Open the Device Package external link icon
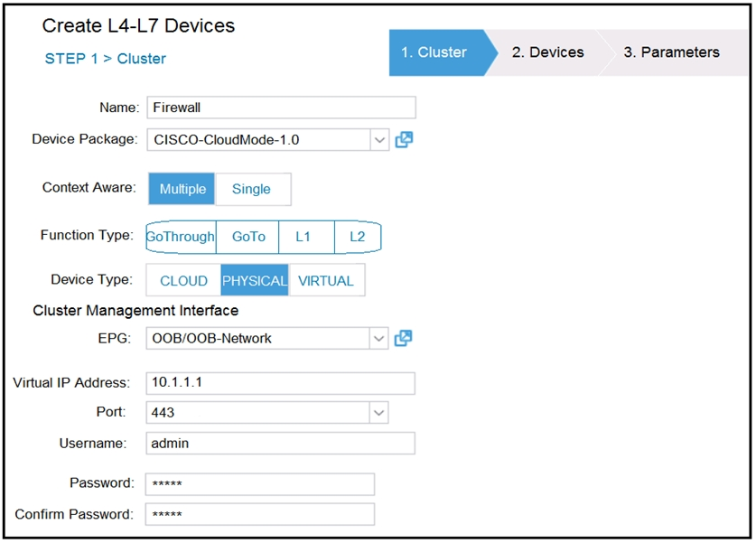756x543 pixels. (404, 140)
